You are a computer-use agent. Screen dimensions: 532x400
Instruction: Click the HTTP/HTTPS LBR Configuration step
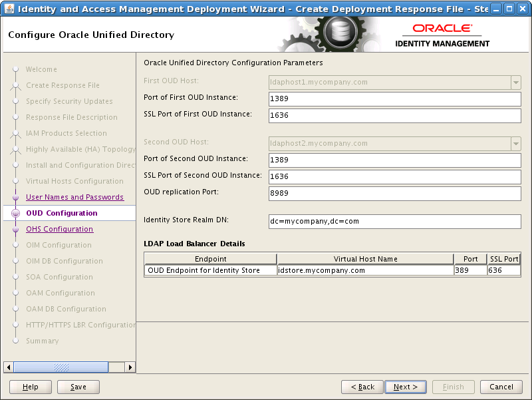[80, 325]
